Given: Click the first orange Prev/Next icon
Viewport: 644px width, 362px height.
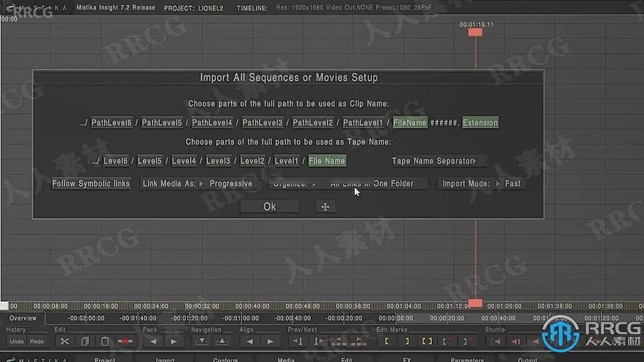Looking at the screenshot, I should coord(338,341).
